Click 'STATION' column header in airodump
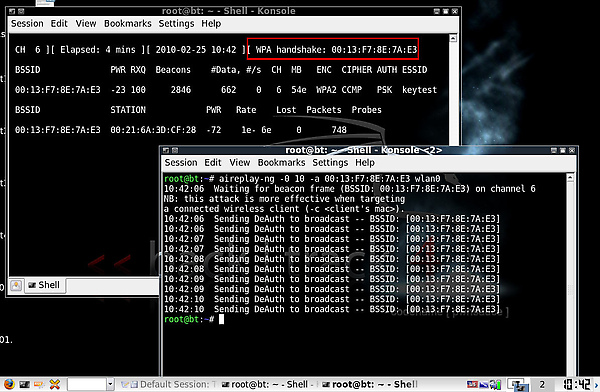Screen dimensions: 600x392 click(x=128, y=110)
